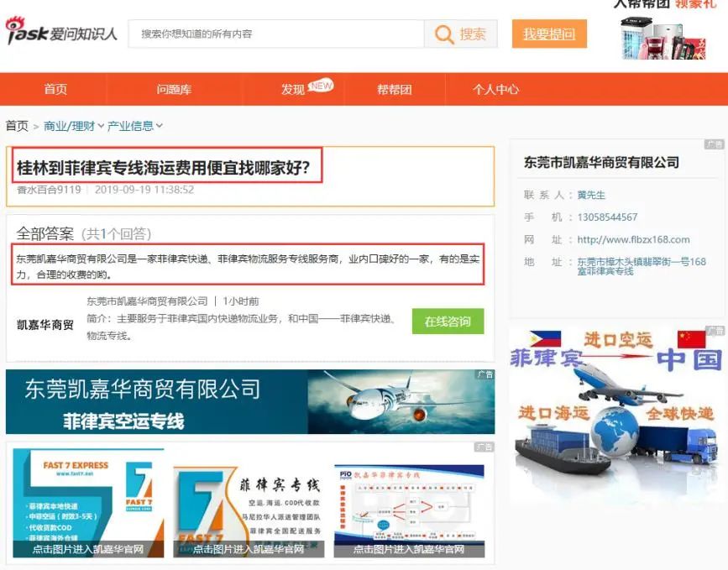Click the 我要提问 button

point(549,34)
